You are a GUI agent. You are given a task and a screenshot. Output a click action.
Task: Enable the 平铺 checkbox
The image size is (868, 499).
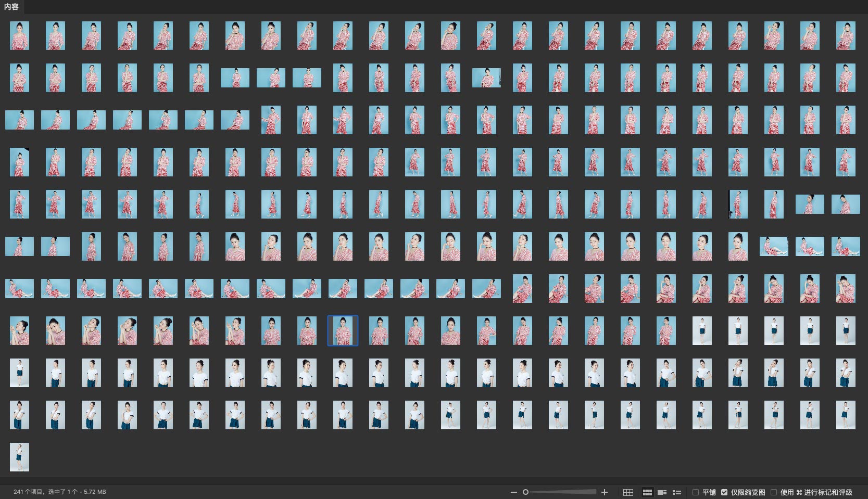696,492
